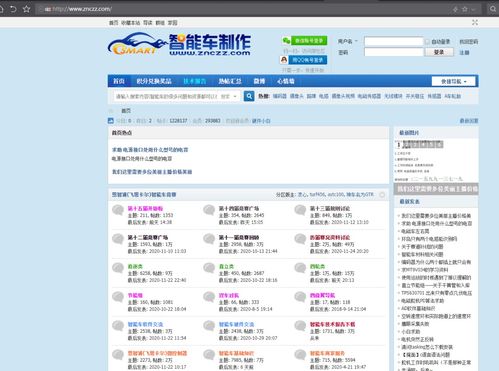Click bubble icon for 智能车硬件交流 forum
The image size is (499, 371).
tap(209, 326)
